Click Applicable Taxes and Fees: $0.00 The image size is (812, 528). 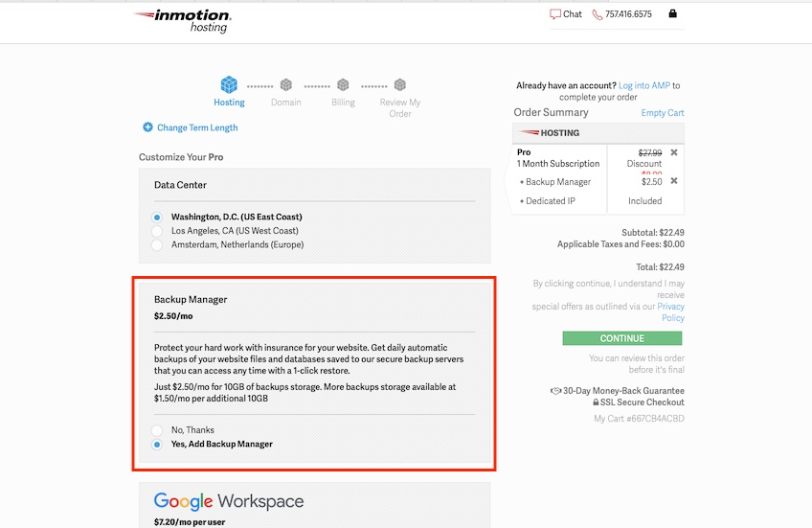pos(620,244)
